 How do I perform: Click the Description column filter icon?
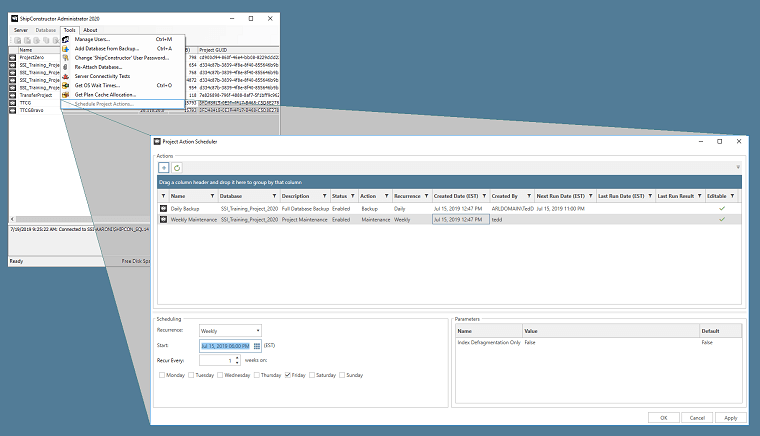pyautogui.click(x=324, y=196)
